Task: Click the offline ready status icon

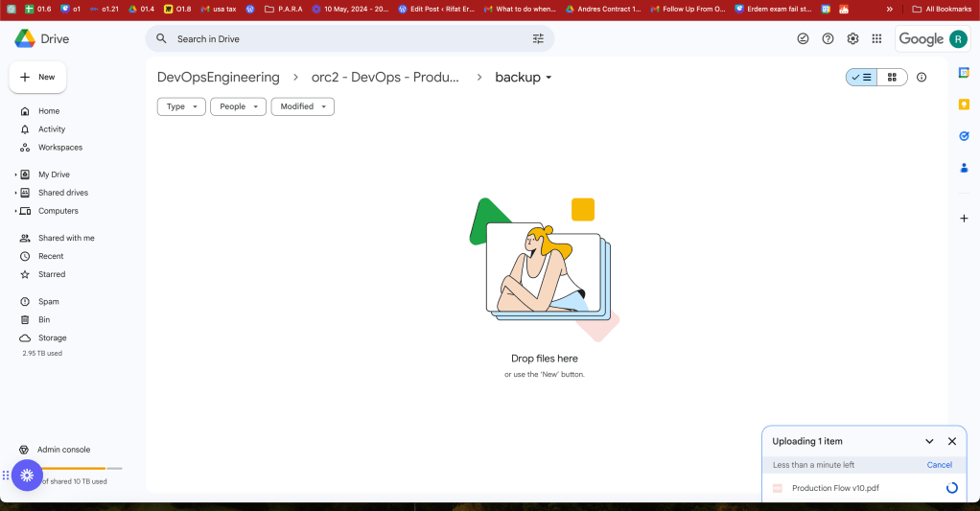Action: tap(804, 38)
